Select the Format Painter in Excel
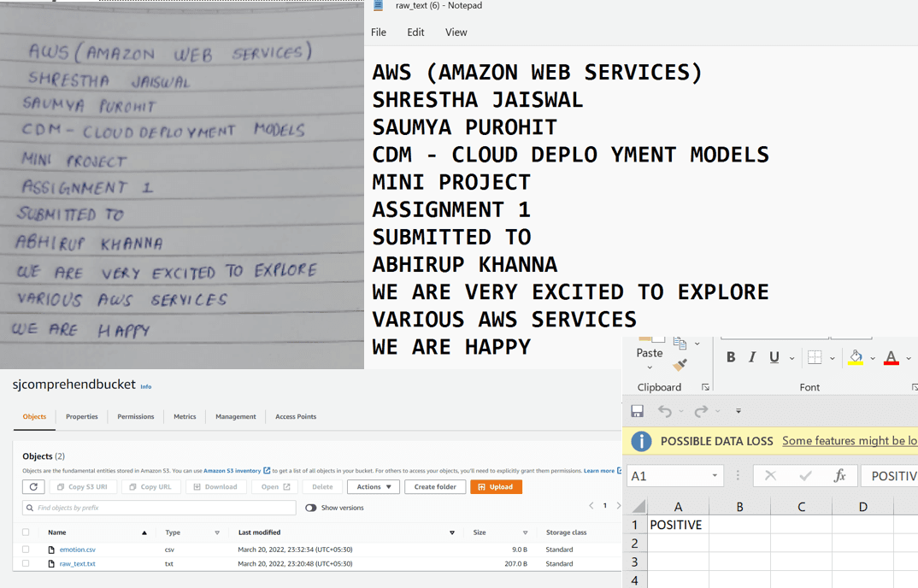This screenshot has width=918, height=588. click(x=679, y=363)
